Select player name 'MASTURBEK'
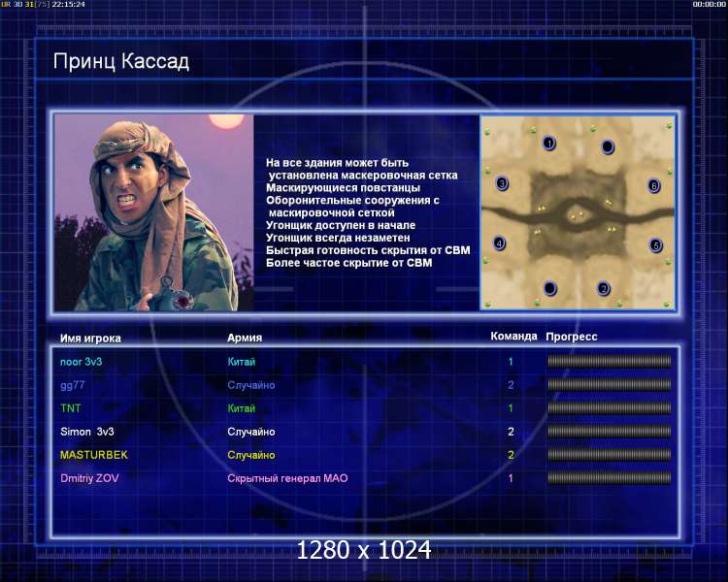The height and width of the screenshot is (582, 728). click(94, 455)
